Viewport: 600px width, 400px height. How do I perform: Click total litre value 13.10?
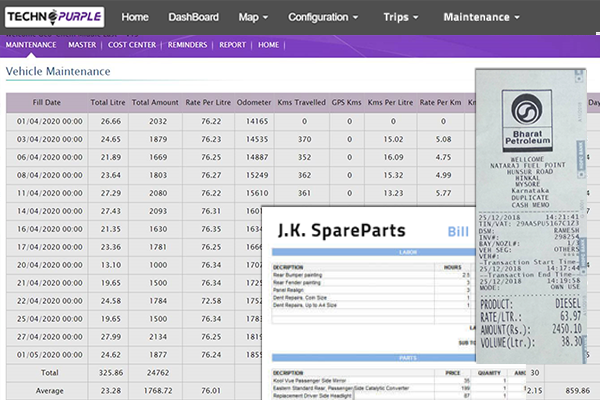click(x=111, y=265)
